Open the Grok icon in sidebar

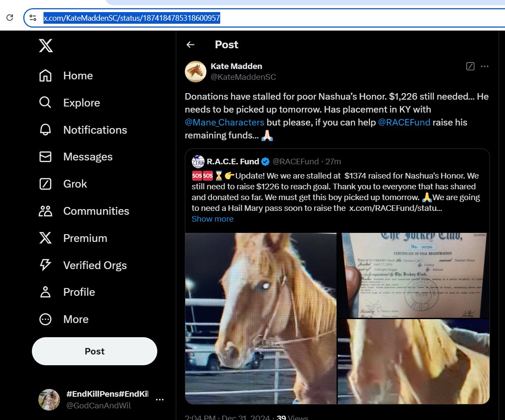click(45, 184)
